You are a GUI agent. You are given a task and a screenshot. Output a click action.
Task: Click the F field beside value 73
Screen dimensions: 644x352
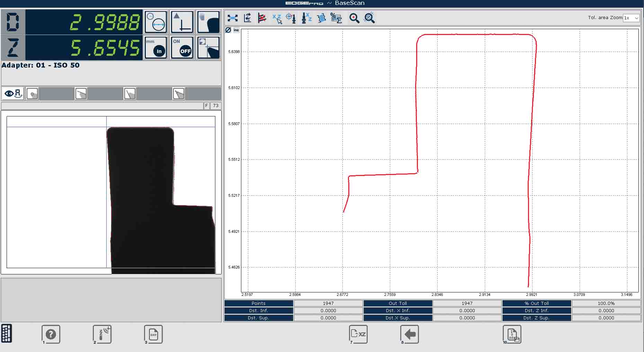pos(207,106)
